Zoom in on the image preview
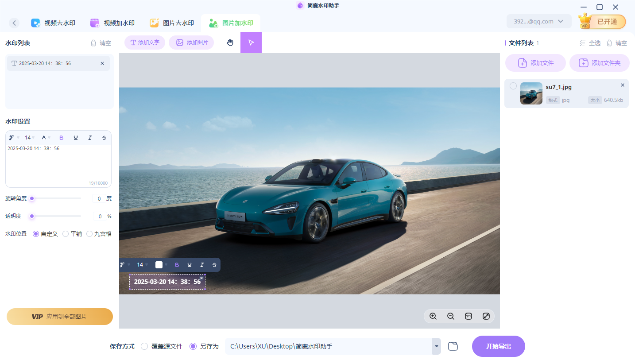 point(433,316)
